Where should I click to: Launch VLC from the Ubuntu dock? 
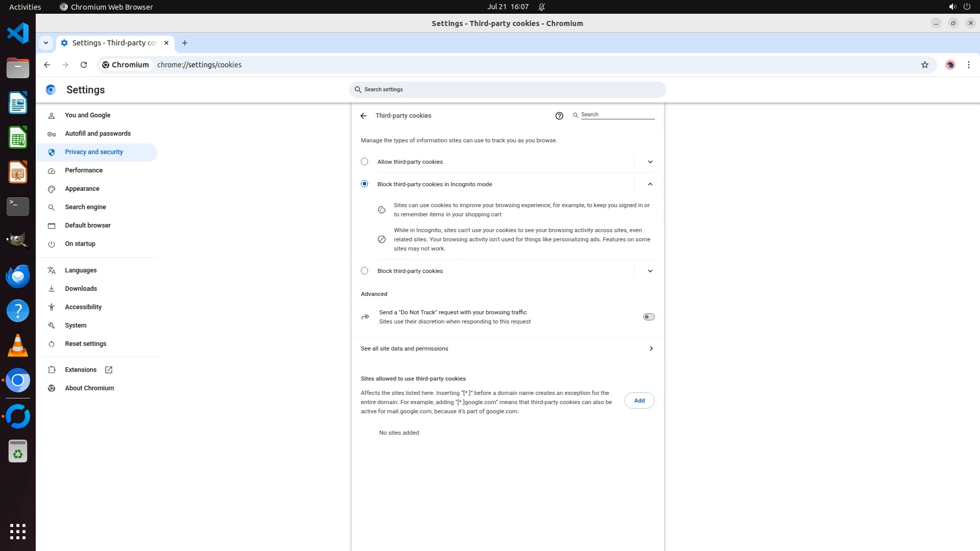click(18, 345)
